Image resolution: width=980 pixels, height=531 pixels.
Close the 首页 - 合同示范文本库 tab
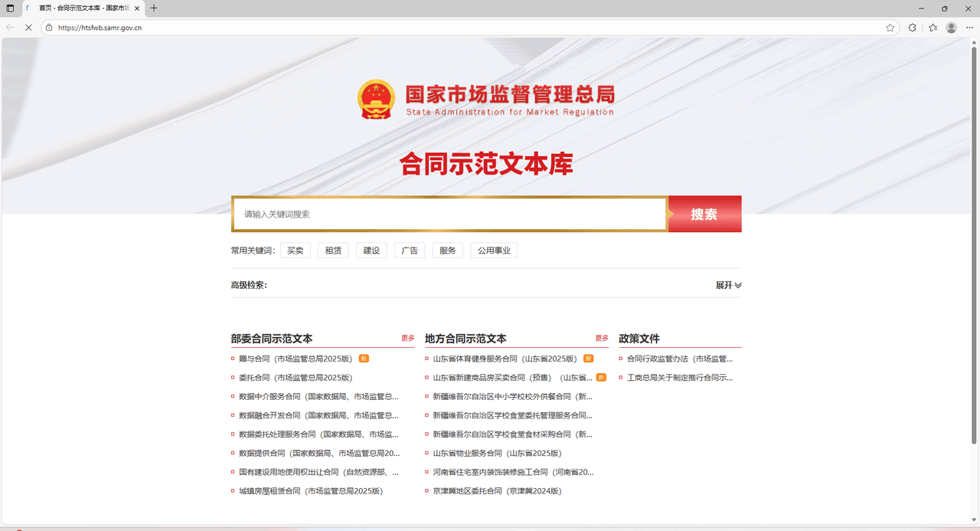pos(136,8)
